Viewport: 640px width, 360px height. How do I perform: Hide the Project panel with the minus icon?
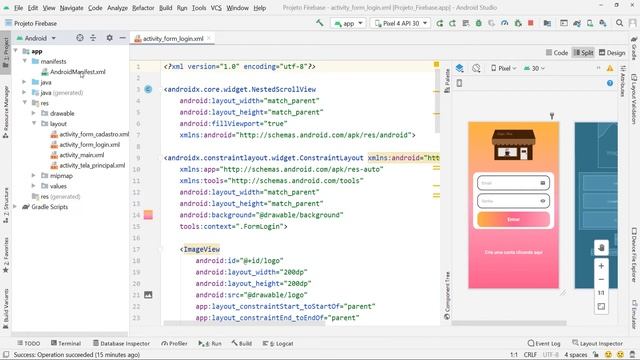[x=122, y=38]
